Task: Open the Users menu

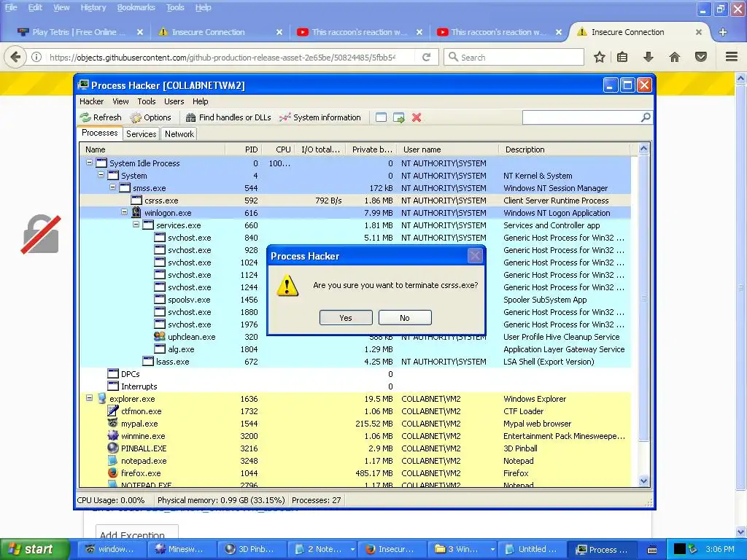Action: pos(174,101)
